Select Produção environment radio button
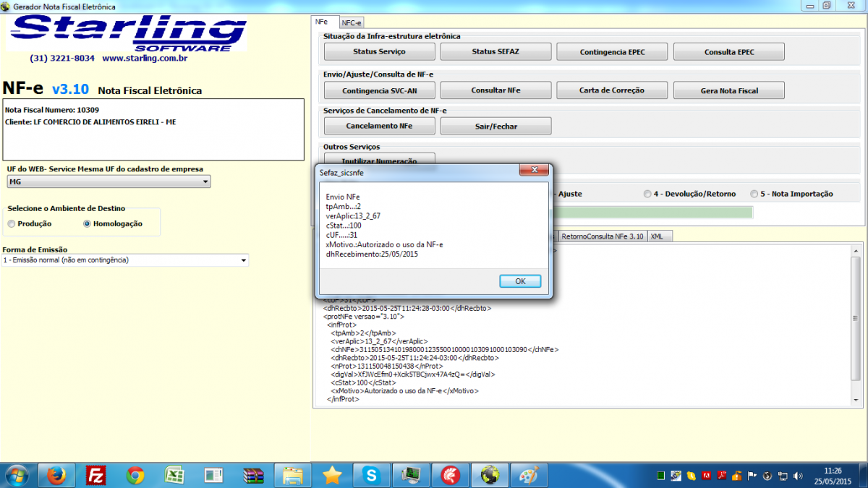The image size is (868, 488). [11, 224]
